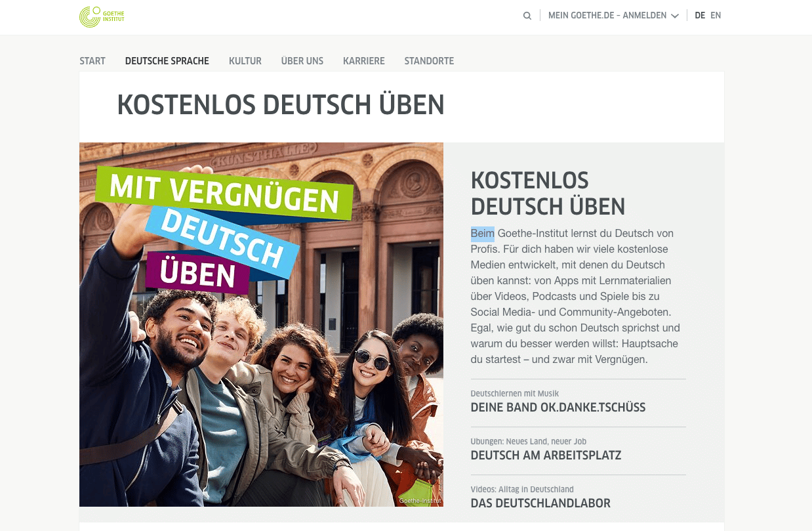The height and width of the screenshot is (531, 812).
Task: Open Deine Band ok.danke.tschüss link
Action: pos(558,408)
